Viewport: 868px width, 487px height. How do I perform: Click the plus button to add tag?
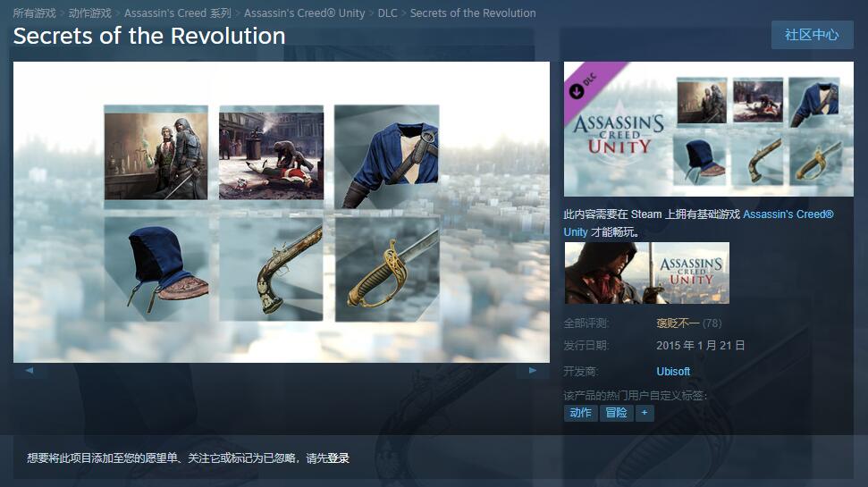coord(645,413)
